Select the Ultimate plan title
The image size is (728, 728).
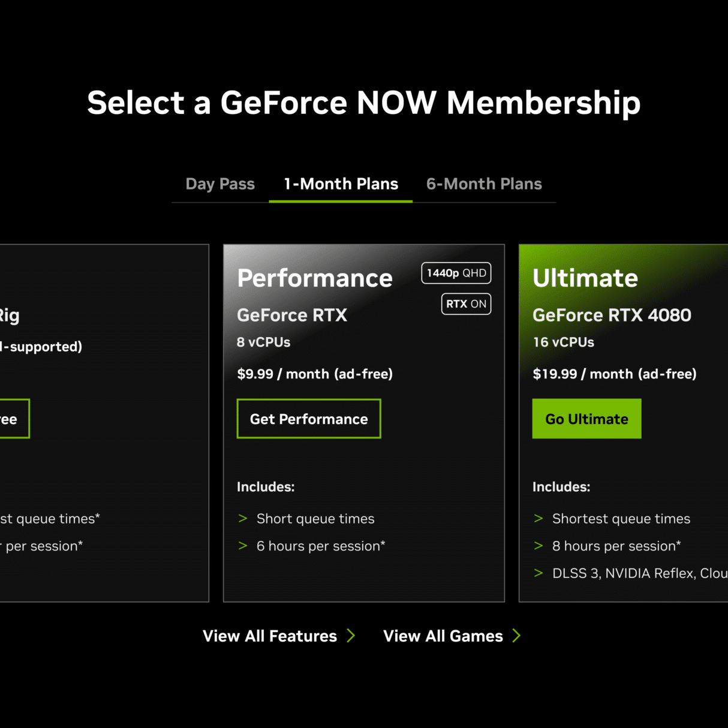coord(585,278)
